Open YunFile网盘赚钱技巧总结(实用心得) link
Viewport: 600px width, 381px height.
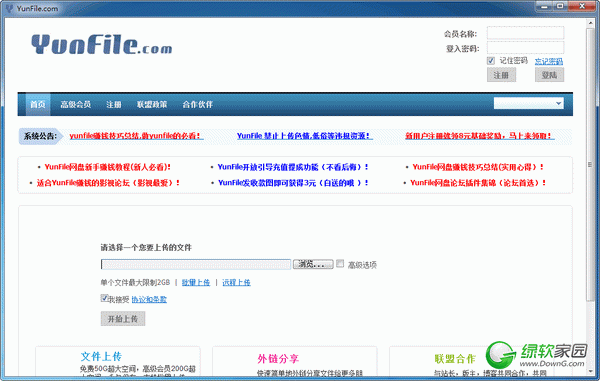(x=478, y=167)
